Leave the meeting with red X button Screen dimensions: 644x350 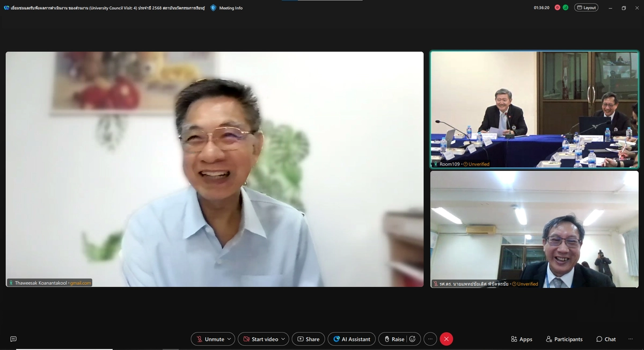click(x=447, y=339)
